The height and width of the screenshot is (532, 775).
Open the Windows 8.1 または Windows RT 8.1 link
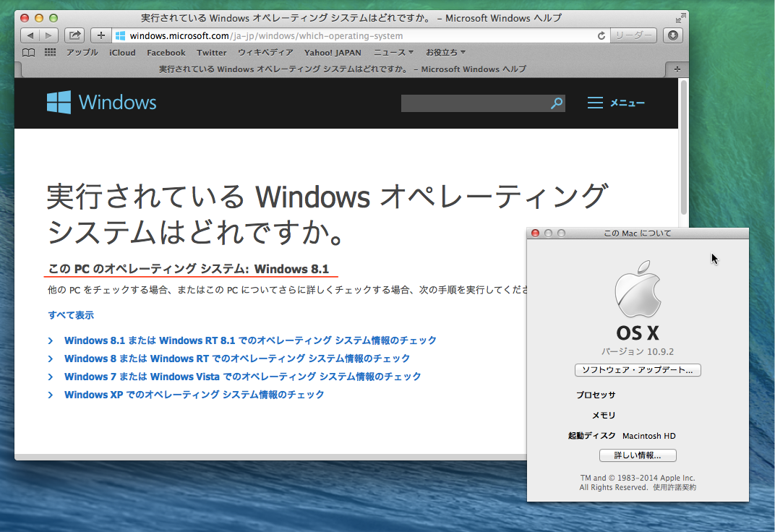[x=250, y=340]
